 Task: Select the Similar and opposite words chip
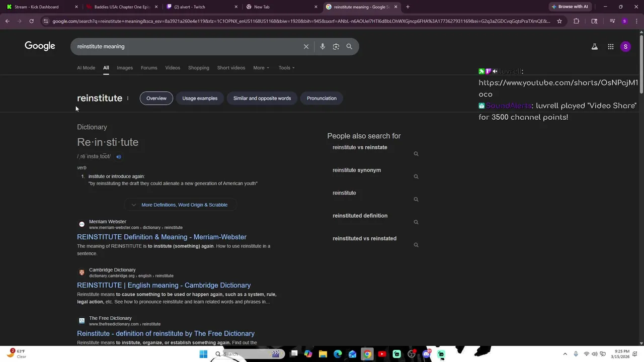point(262,98)
